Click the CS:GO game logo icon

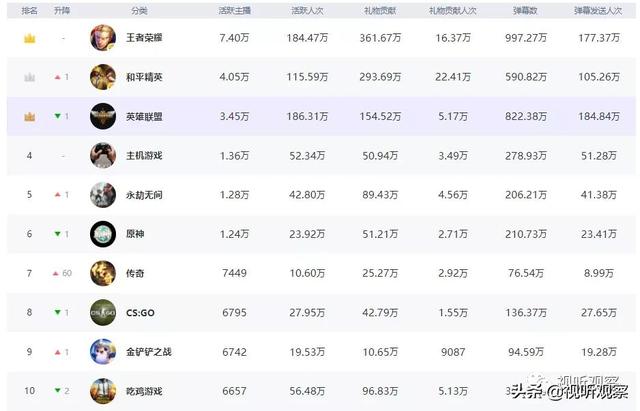coord(102,312)
